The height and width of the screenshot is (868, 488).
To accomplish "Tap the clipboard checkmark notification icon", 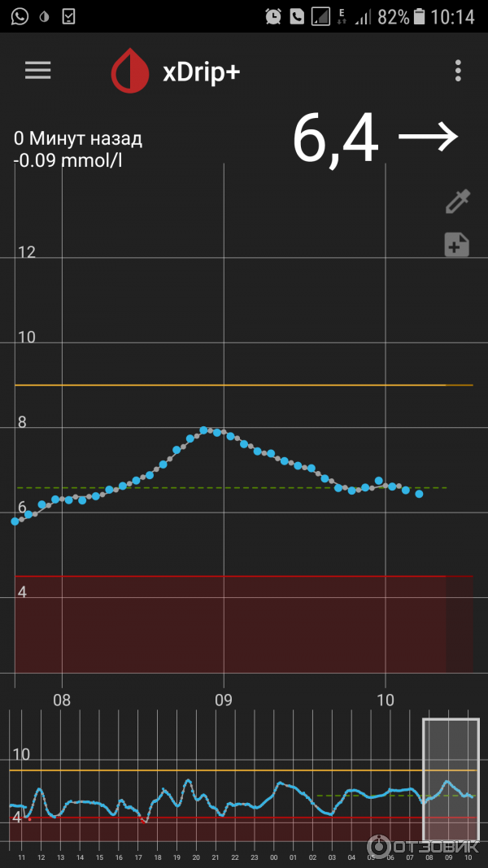I will click(x=69, y=16).
